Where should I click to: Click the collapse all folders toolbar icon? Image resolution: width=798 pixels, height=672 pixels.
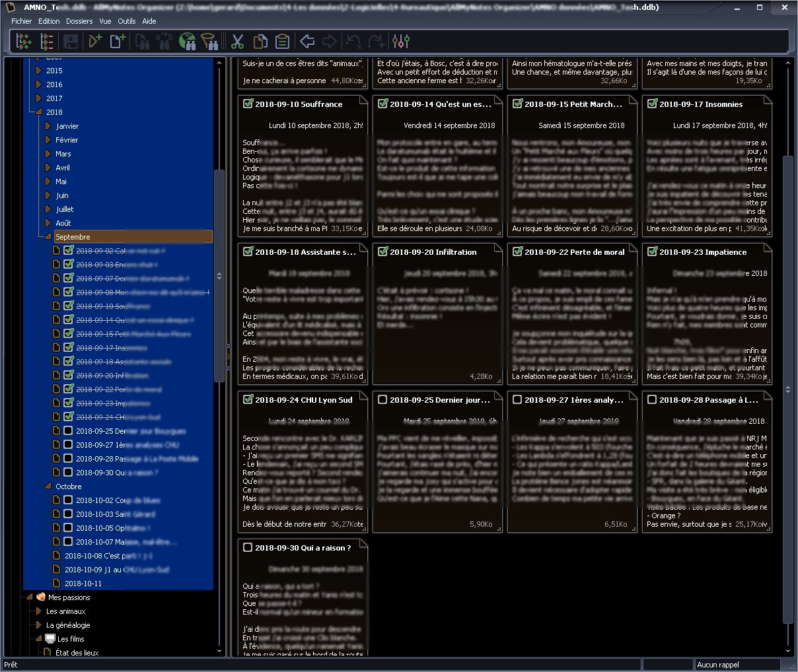pos(47,42)
